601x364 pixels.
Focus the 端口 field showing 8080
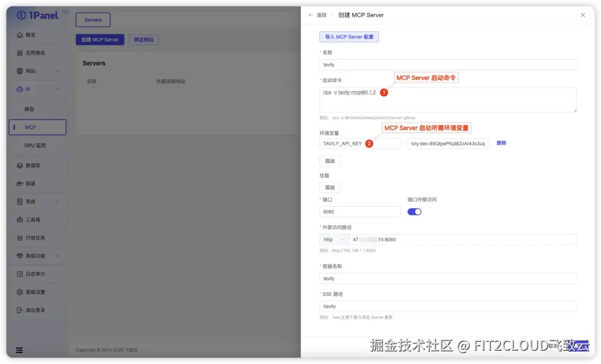point(360,212)
